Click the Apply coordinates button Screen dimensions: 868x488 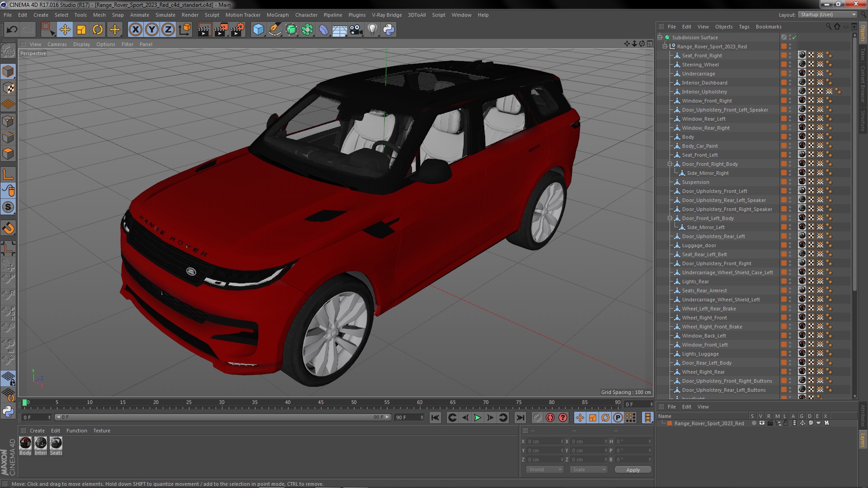(x=633, y=470)
